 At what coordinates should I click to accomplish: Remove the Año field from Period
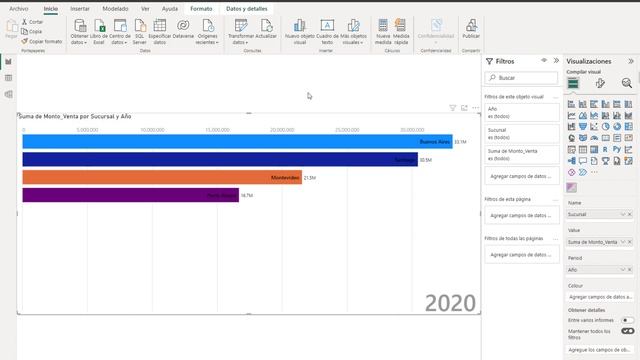click(x=630, y=270)
